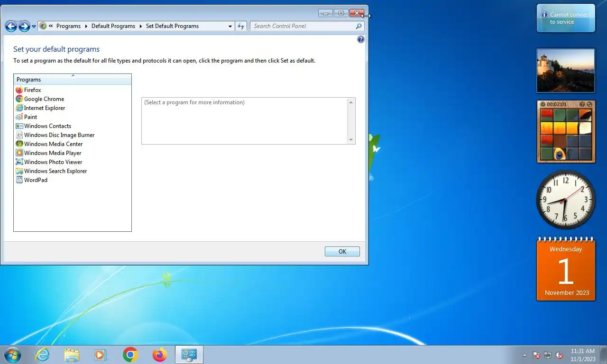Select the Windows Contacts icon
This screenshot has width=607, height=364.
pos(19,126)
